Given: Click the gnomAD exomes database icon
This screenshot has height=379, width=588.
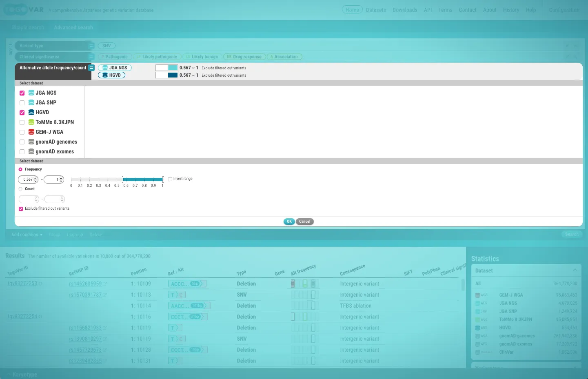Looking at the screenshot, I should (31, 151).
